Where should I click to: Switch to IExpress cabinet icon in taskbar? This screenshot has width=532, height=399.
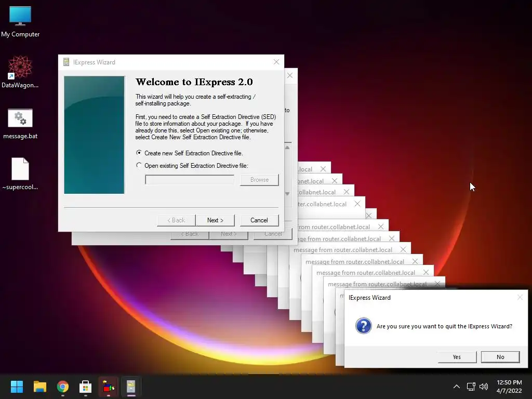(x=131, y=387)
